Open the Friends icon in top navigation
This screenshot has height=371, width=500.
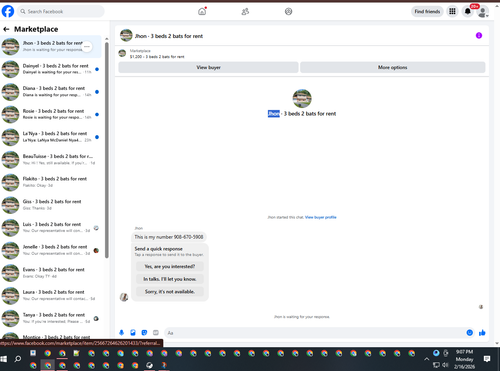pyautogui.click(x=245, y=11)
